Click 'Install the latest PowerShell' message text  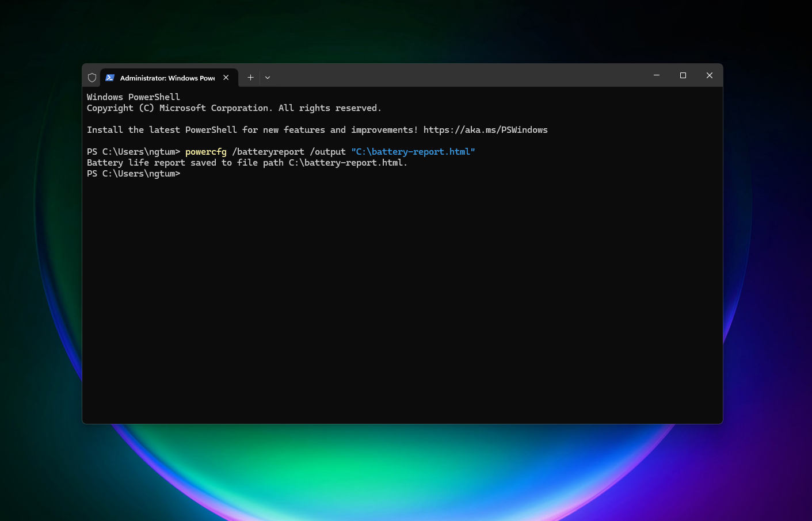(253, 130)
